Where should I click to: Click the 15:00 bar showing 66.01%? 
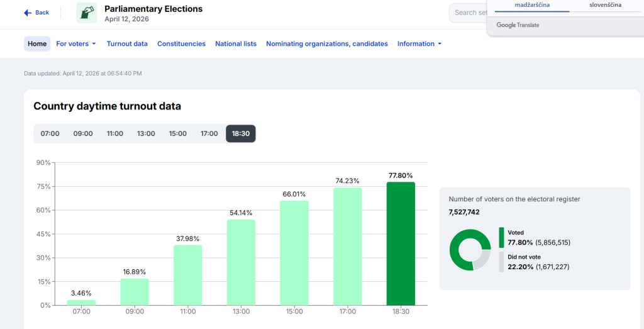tap(294, 253)
